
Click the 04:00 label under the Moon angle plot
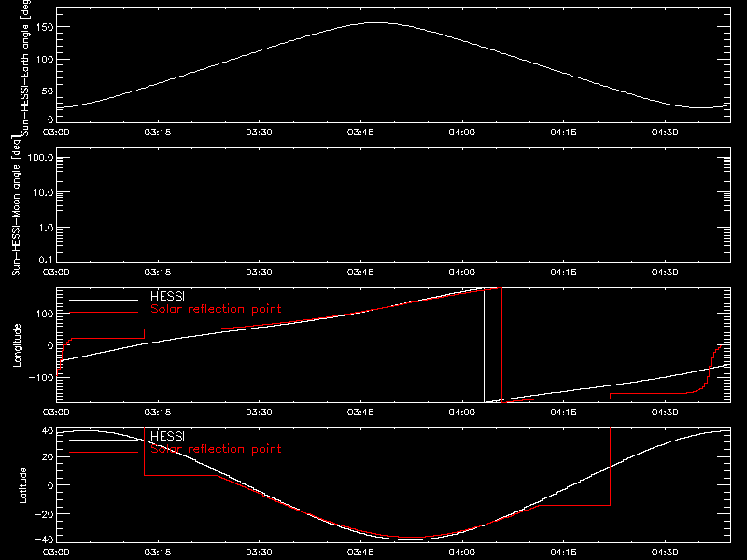click(x=462, y=273)
